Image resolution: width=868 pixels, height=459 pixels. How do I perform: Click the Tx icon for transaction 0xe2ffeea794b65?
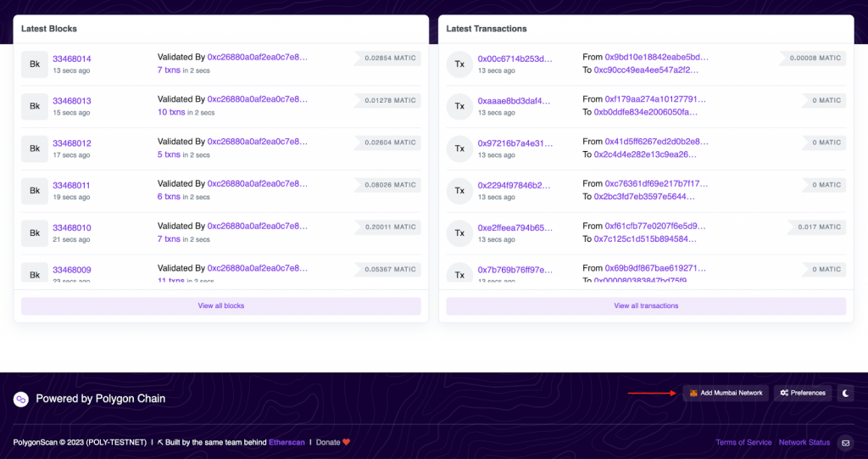[x=459, y=233]
